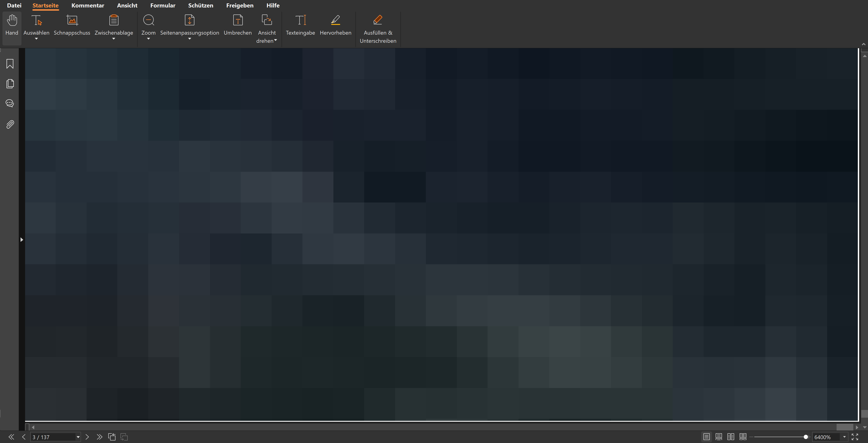Go to the previous page
The image size is (868, 443).
24,437
